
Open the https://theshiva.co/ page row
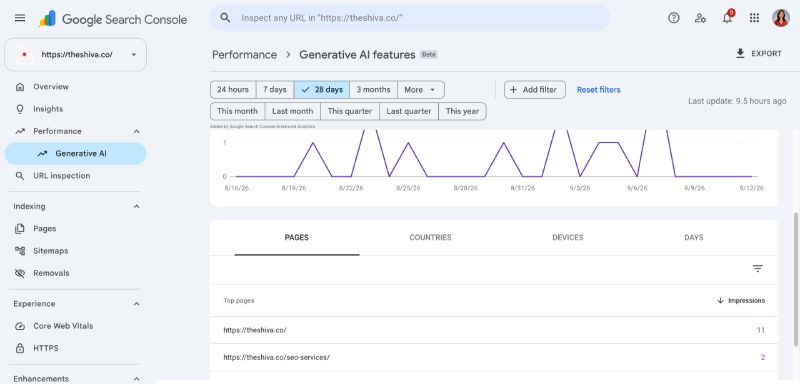[x=494, y=330]
